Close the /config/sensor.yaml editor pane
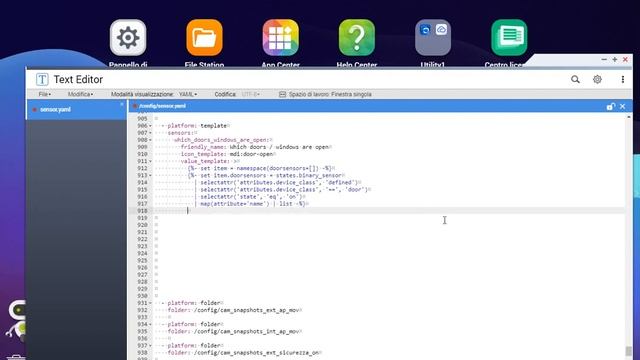 pyautogui.click(x=622, y=106)
